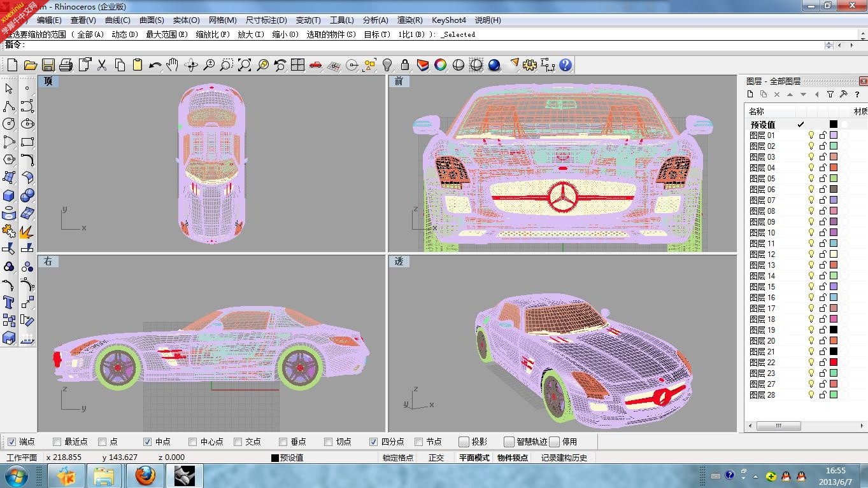Toggle the 停用 checkbox

pyautogui.click(x=555, y=442)
